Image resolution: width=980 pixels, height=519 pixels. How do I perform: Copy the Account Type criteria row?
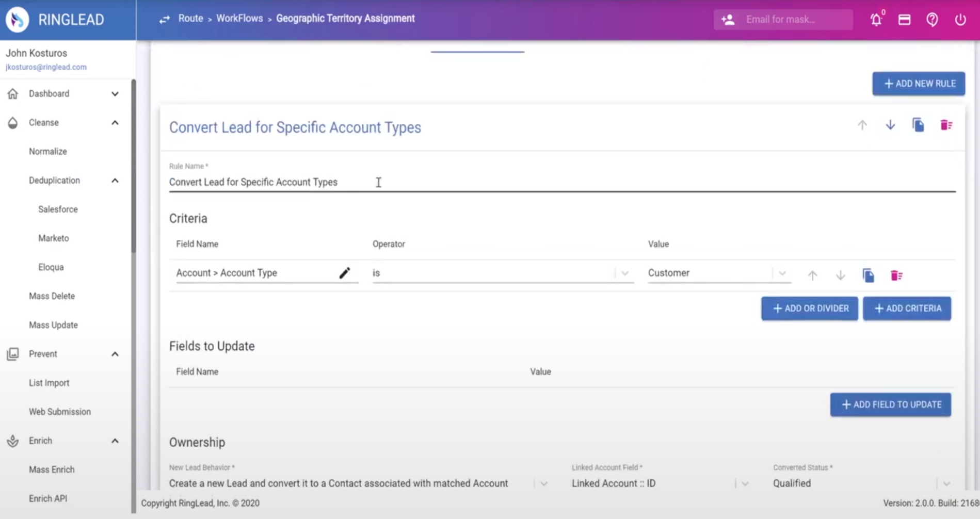click(869, 275)
